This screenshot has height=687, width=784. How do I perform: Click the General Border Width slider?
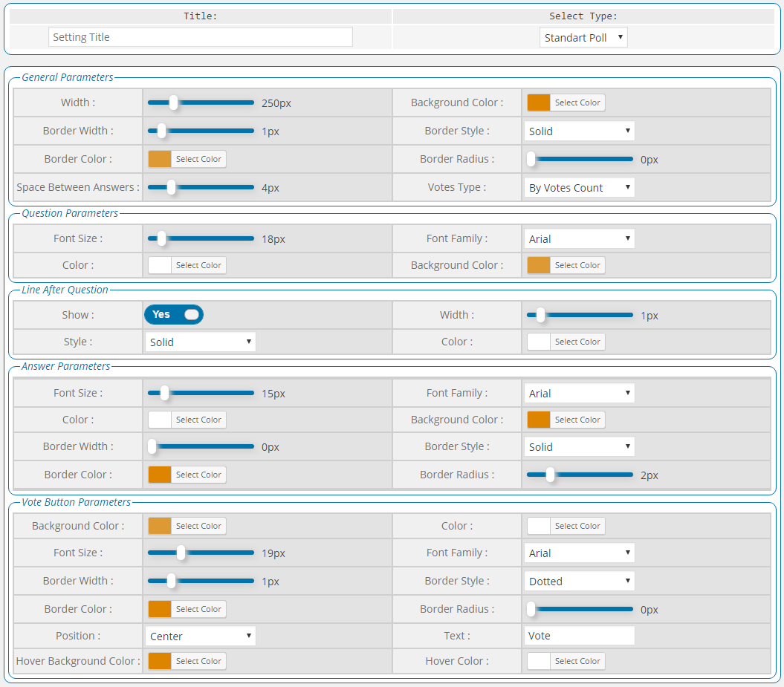(201, 131)
